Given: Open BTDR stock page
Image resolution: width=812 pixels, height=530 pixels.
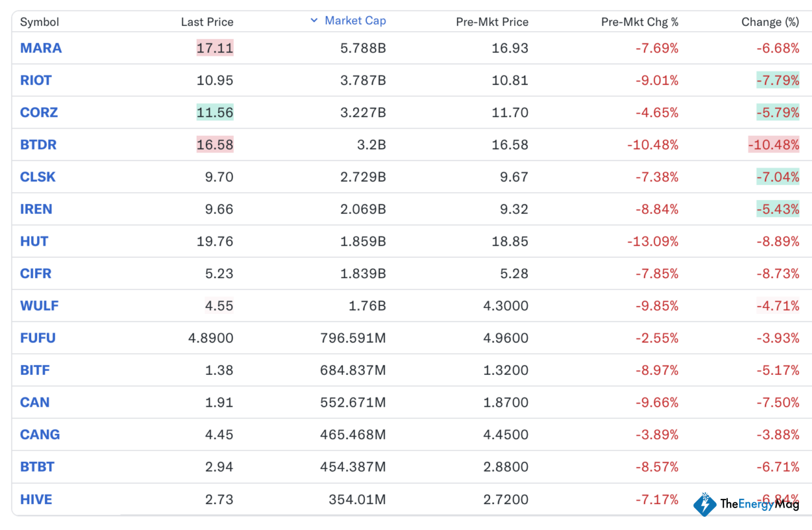Looking at the screenshot, I should click(38, 145).
